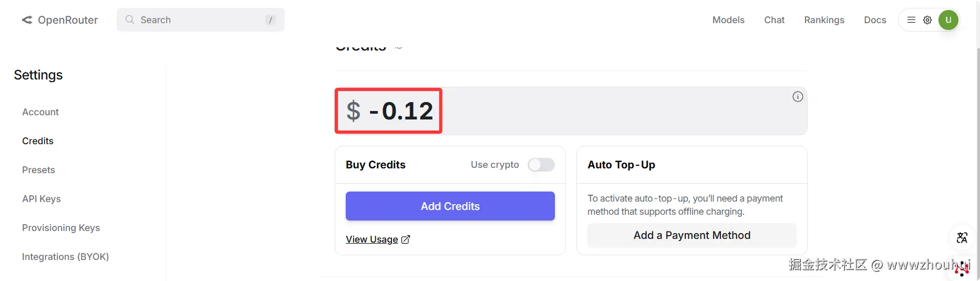
Task: Click external link icon beside View Usage
Action: (406, 239)
